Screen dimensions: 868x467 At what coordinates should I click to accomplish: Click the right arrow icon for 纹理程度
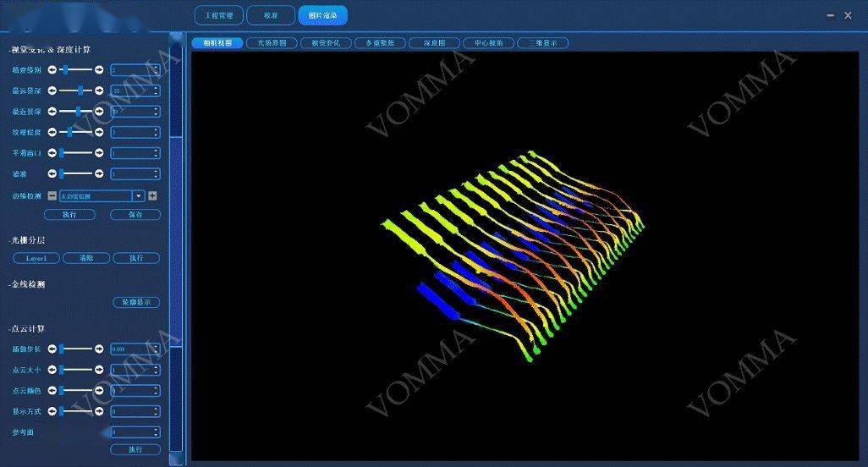click(x=99, y=132)
